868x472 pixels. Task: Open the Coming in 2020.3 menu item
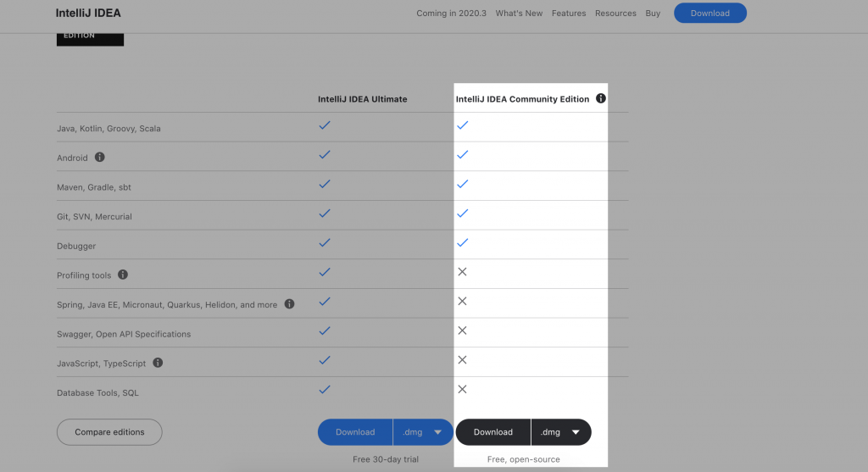pyautogui.click(x=451, y=14)
